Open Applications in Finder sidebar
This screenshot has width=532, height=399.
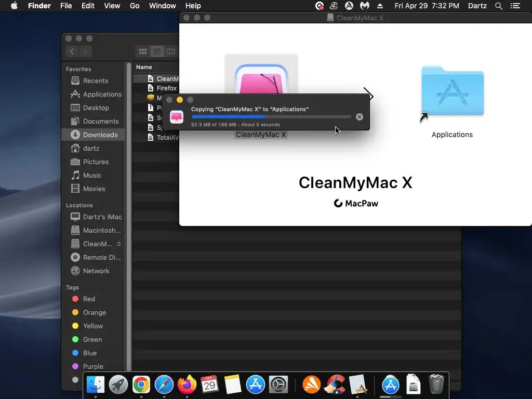93,95
